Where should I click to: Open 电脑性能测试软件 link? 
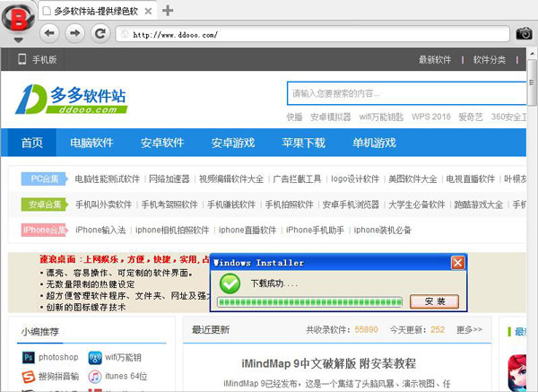[108, 179]
